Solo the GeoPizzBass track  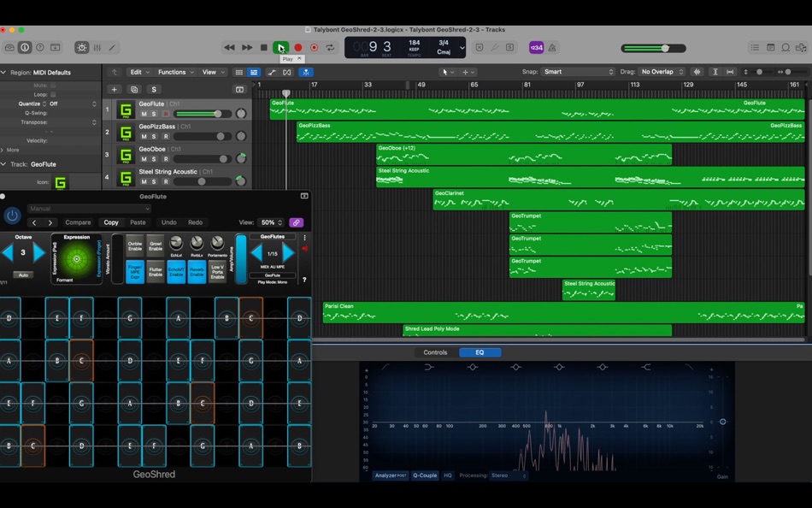[x=154, y=137]
